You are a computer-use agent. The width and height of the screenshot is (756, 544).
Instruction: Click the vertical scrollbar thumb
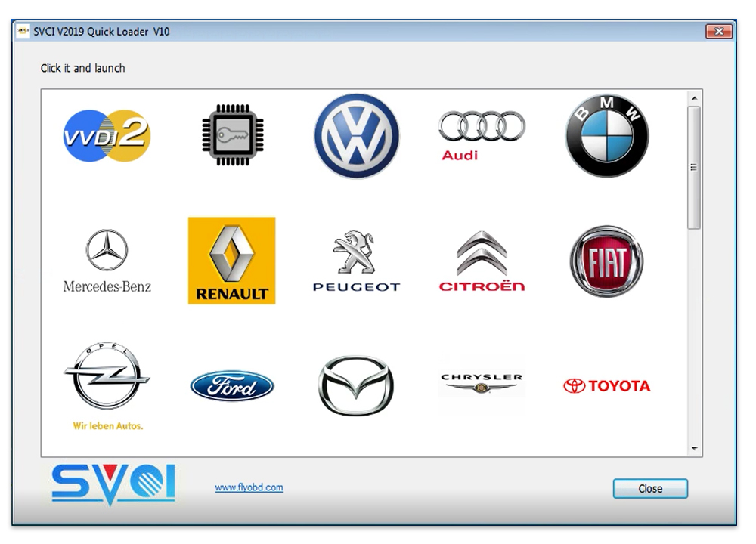click(694, 168)
